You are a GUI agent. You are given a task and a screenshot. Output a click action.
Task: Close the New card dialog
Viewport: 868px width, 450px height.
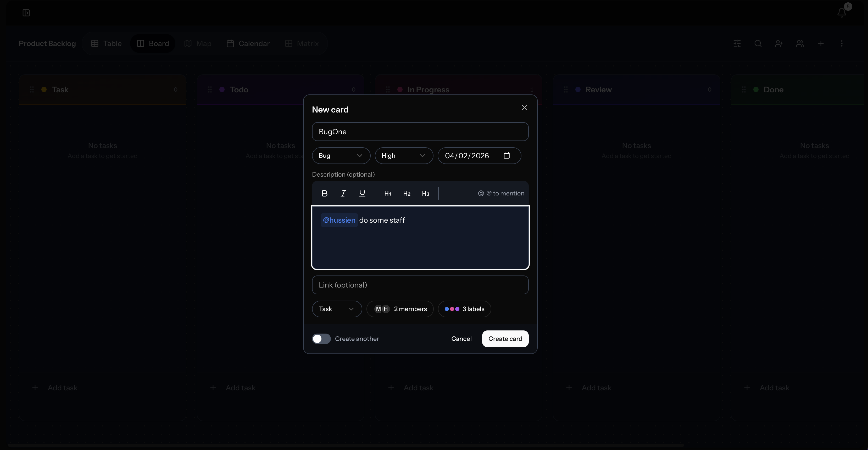coord(524,108)
